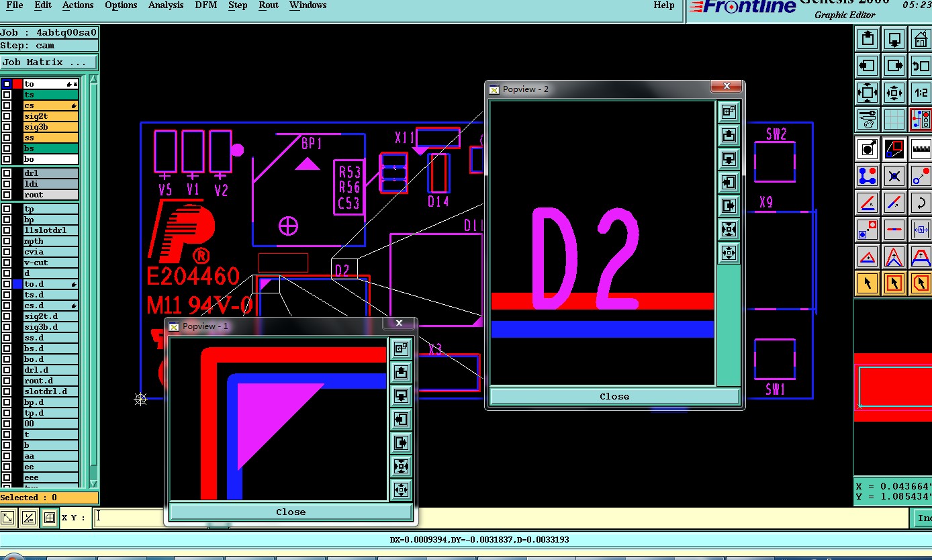This screenshot has height=560, width=932.
Task: Choose the rectangle area select arrow tool
Action: pos(894,283)
